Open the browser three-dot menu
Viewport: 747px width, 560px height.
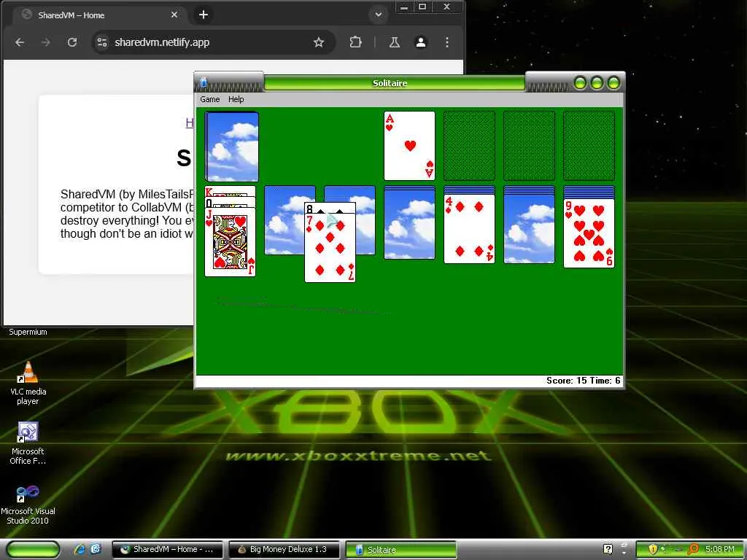click(447, 42)
